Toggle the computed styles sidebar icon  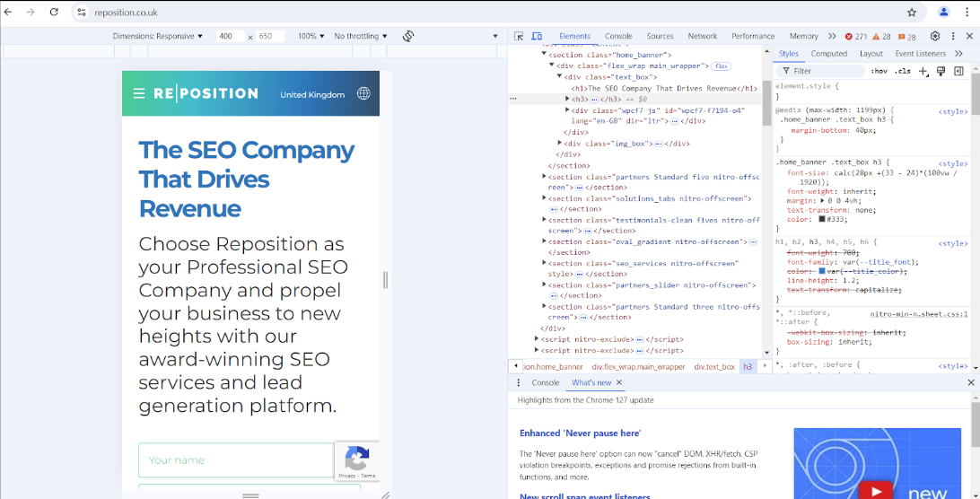pyautogui.click(x=958, y=71)
